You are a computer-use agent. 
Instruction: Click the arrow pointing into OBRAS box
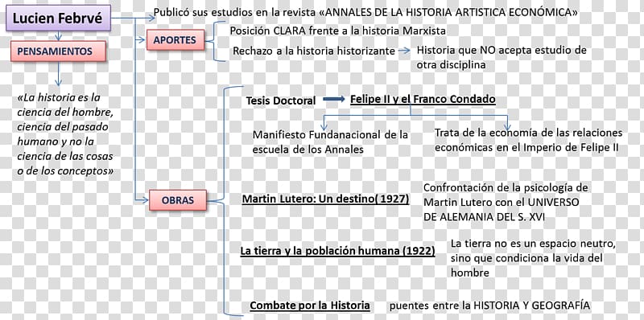coord(142,200)
